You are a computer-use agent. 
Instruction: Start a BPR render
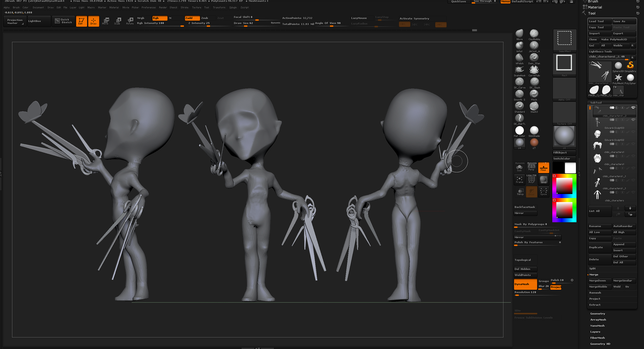pos(543,180)
